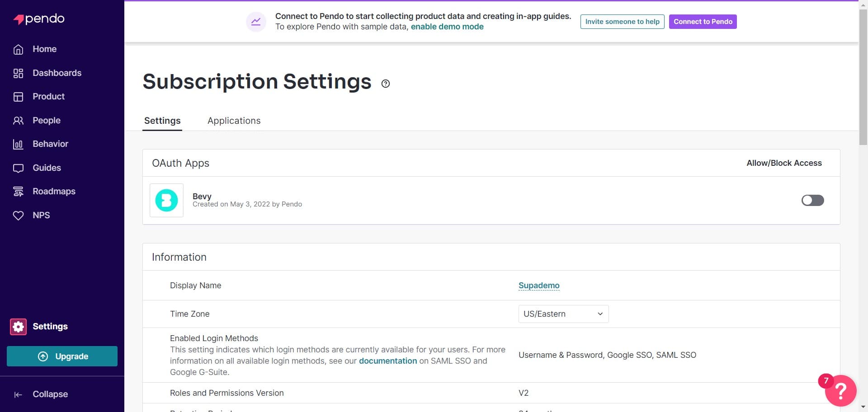
Task: Open Behavior chart icon
Action: pyautogui.click(x=18, y=144)
